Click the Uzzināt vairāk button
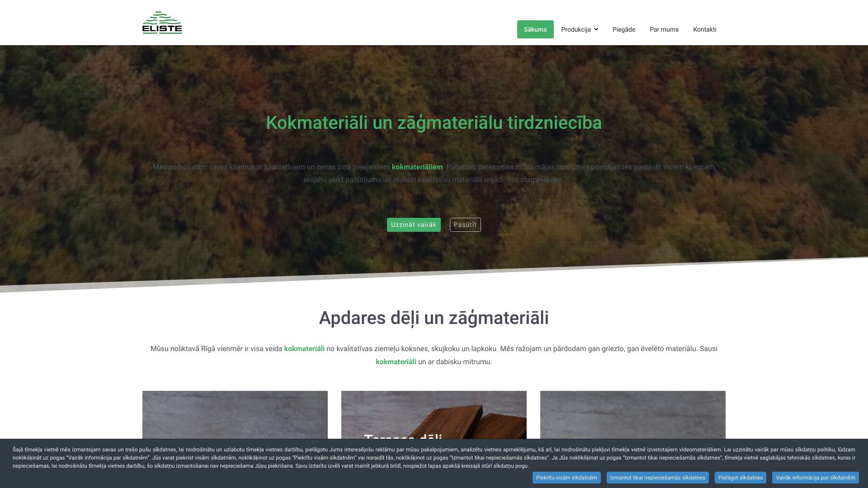The width and height of the screenshot is (868, 488). (x=414, y=225)
